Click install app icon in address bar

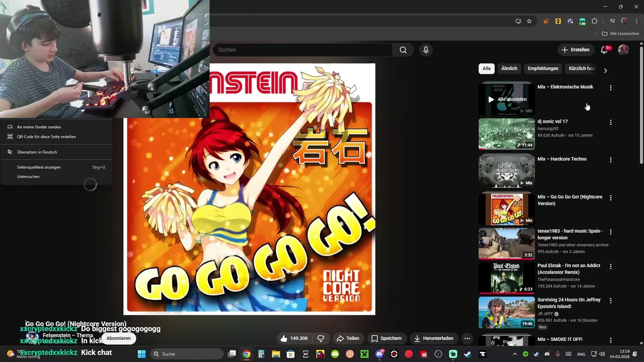pyautogui.click(x=518, y=21)
